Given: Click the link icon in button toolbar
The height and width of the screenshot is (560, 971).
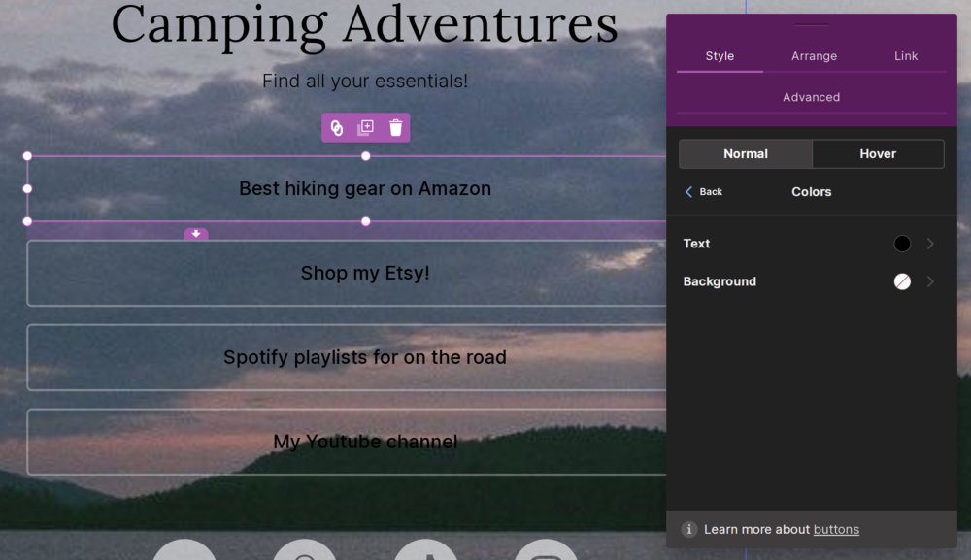Looking at the screenshot, I should tap(336, 128).
